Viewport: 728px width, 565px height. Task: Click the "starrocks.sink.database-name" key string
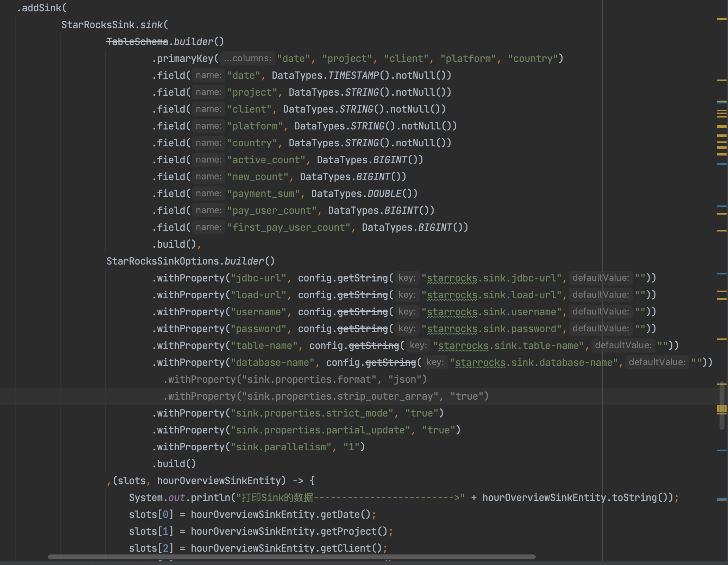534,362
